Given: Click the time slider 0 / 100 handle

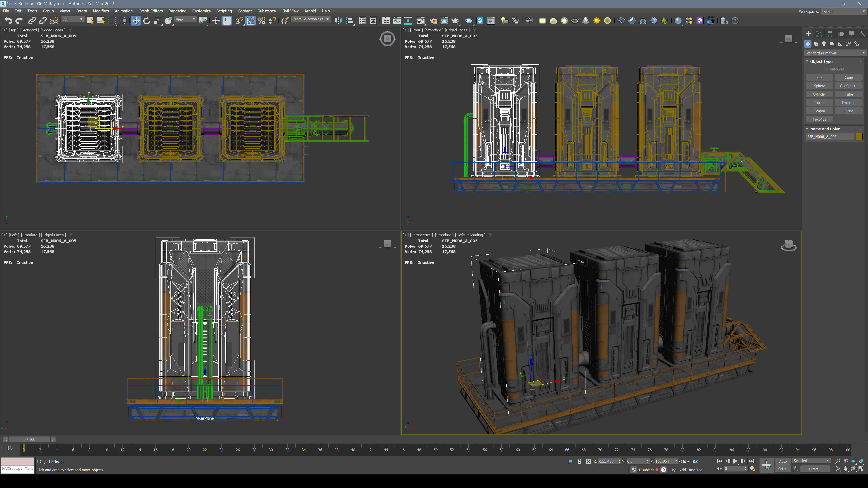Looking at the screenshot, I should point(29,439).
